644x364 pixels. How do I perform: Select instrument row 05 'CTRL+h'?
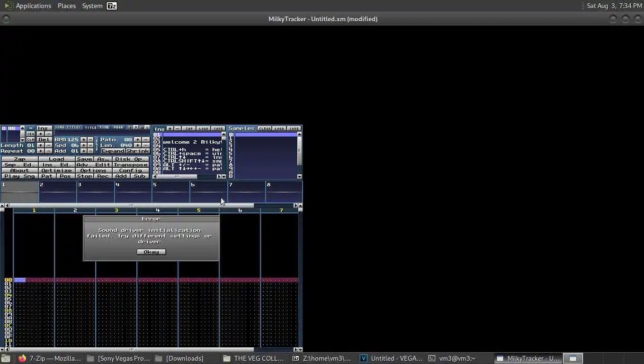[x=187, y=150]
